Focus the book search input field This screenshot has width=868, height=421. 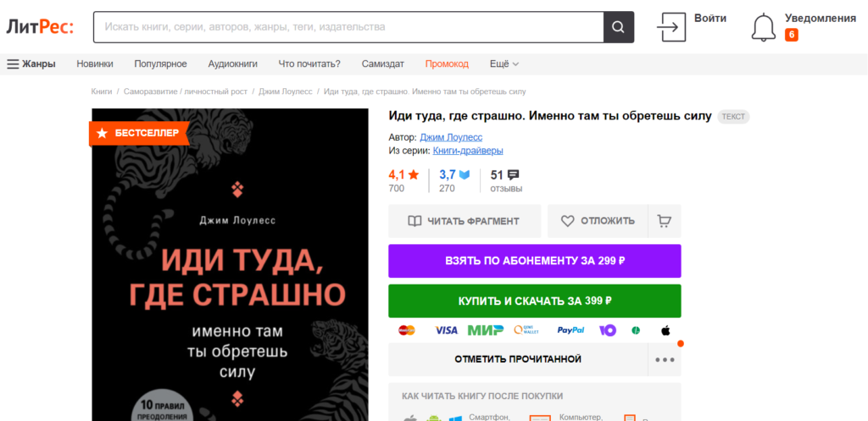tap(348, 27)
